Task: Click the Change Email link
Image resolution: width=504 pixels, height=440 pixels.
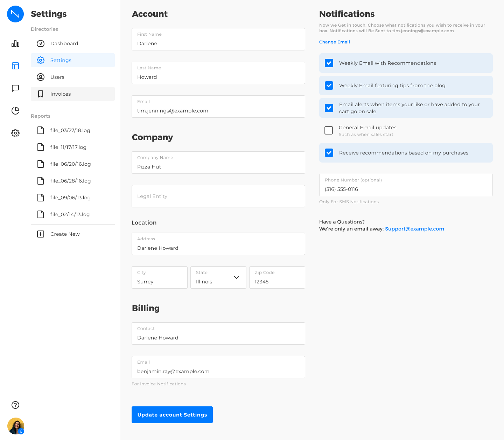Action: pyautogui.click(x=334, y=42)
